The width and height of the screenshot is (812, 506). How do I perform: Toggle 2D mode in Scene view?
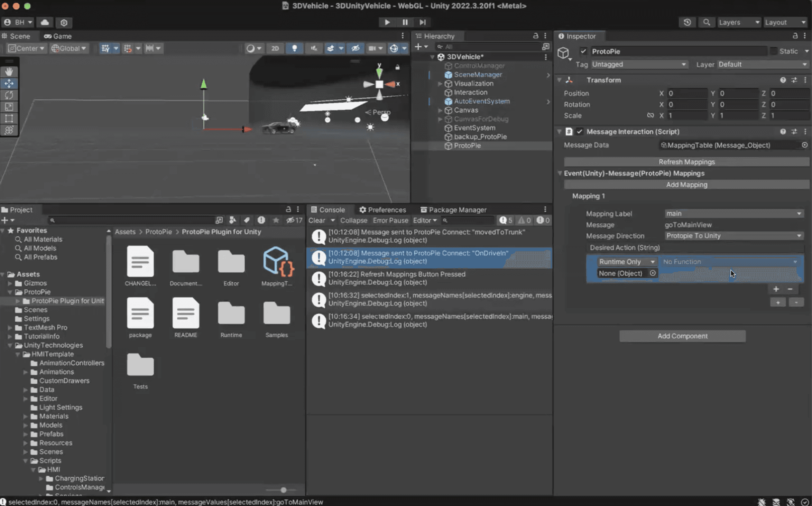(275, 48)
